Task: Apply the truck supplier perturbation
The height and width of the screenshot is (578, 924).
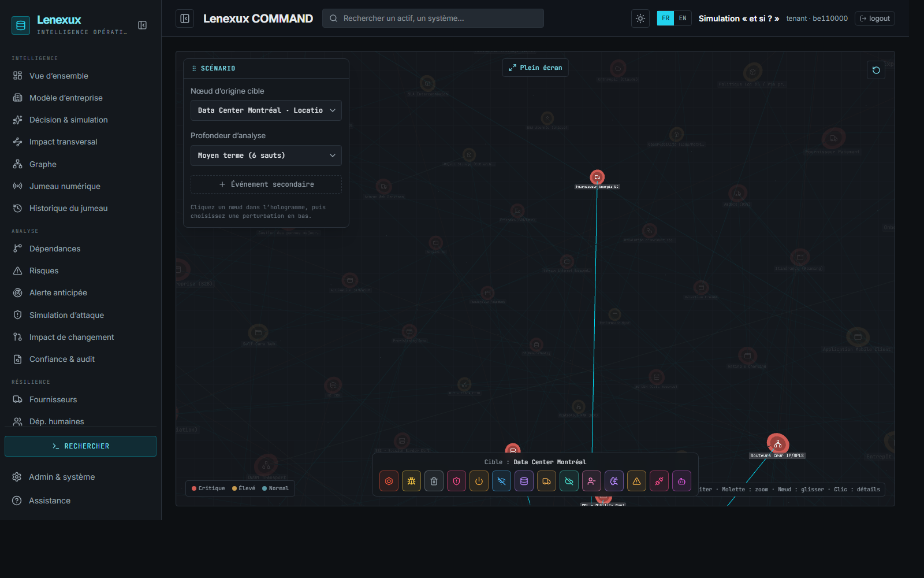Action: click(546, 481)
